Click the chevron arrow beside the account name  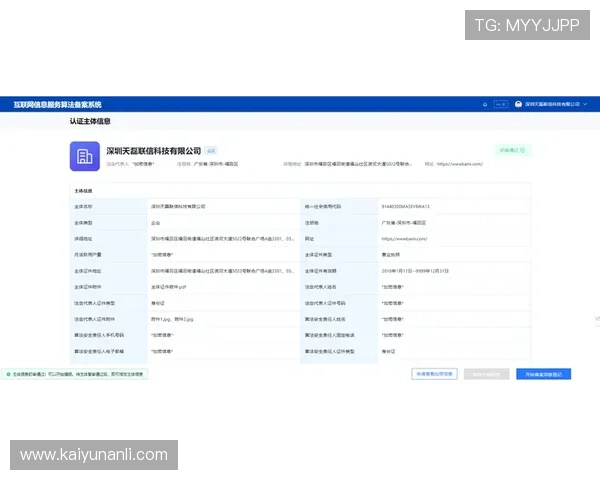point(585,104)
